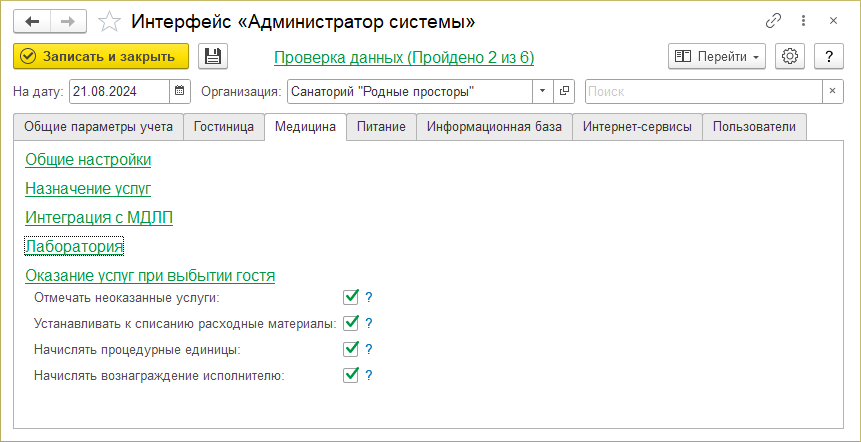Add the form to favorites via the star icon
The image size is (861, 442).
(x=112, y=21)
